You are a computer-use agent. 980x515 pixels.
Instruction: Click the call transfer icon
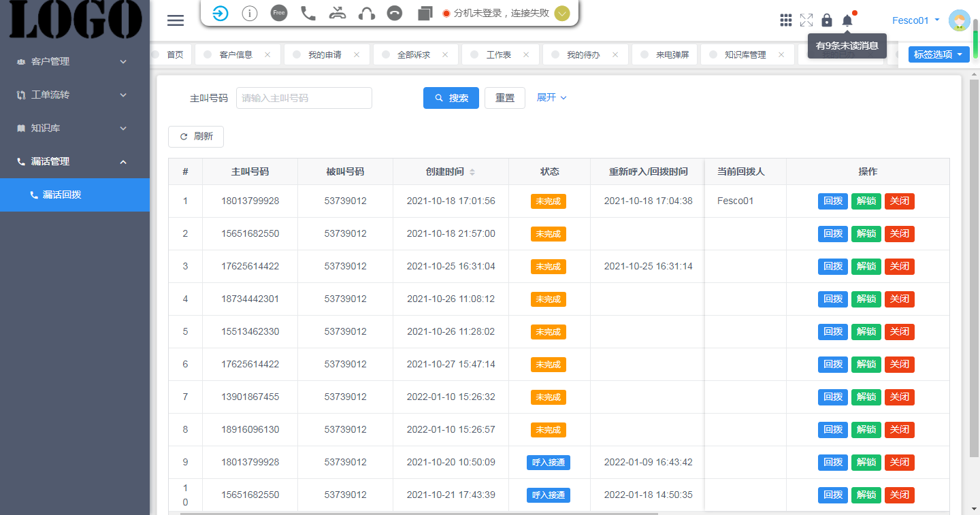338,13
